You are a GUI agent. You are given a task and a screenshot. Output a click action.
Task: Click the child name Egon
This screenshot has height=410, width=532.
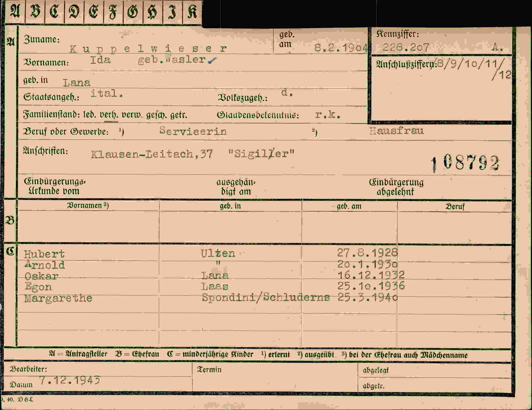click(38, 287)
